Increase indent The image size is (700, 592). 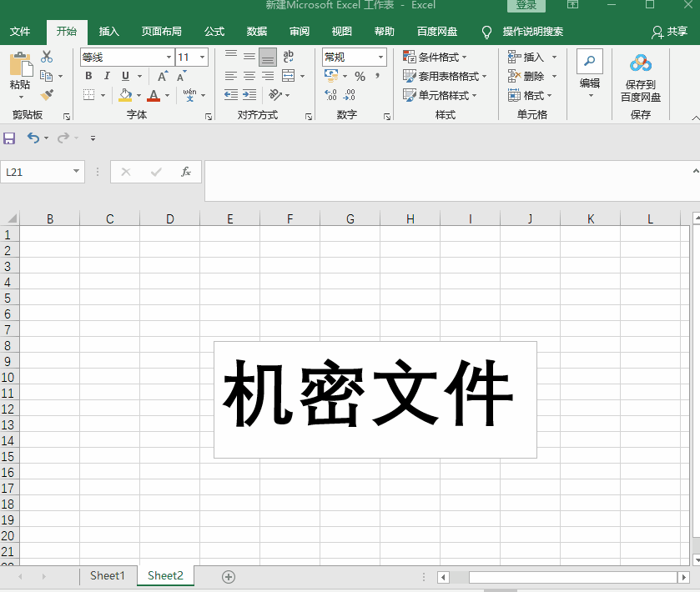tap(249, 94)
